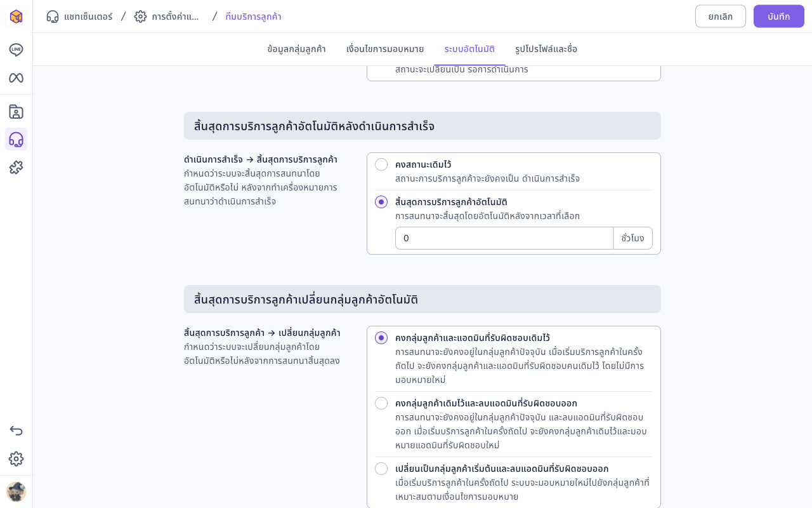Select the ระบบอัตโนมัติ tab
Image resolution: width=812 pixels, height=508 pixels.
tap(469, 49)
